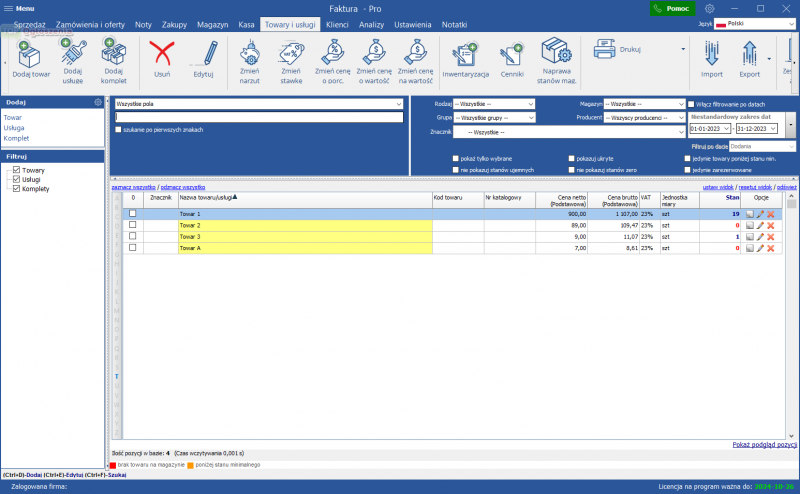Enable 'pokaż tylko wybrane' checkbox
800x494 pixels.
coord(456,158)
